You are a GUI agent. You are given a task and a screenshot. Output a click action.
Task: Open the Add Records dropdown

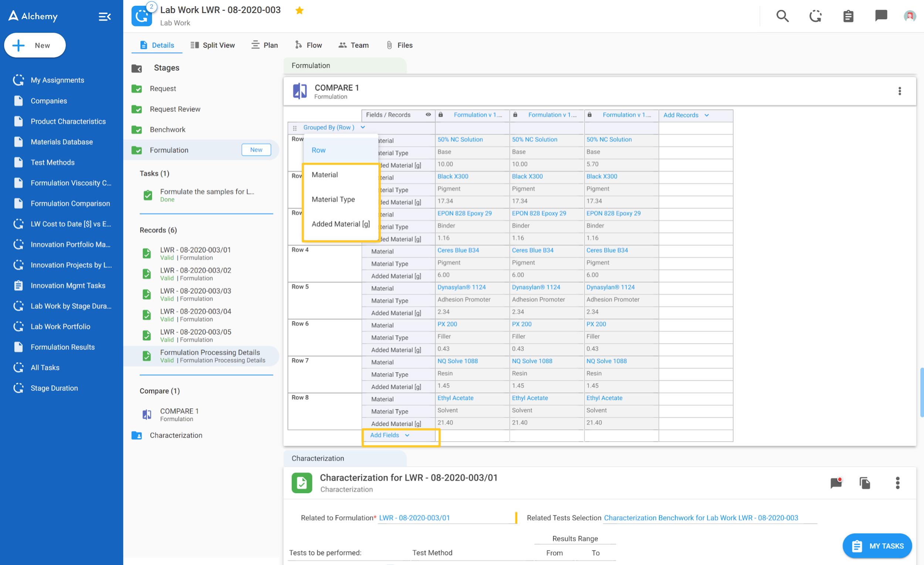pos(686,115)
